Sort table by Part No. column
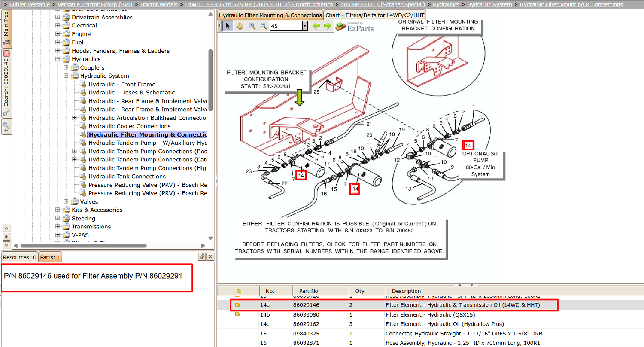Screen dimensions: 644x347 [x=321, y=291]
